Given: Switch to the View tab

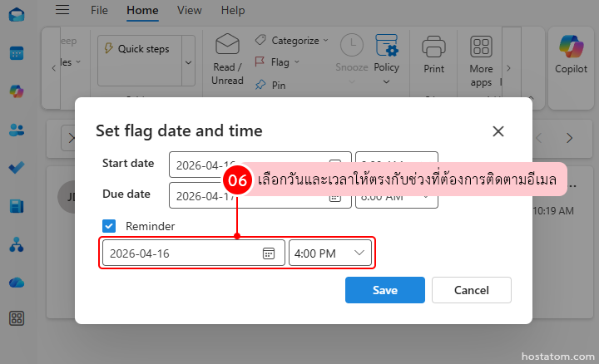Looking at the screenshot, I should pyautogui.click(x=190, y=10).
